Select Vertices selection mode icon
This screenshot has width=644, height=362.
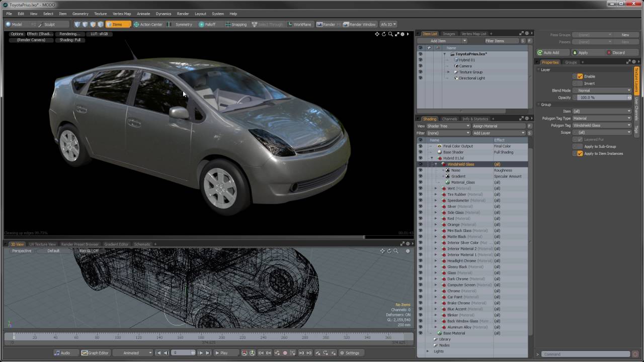click(x=77, y=24)
